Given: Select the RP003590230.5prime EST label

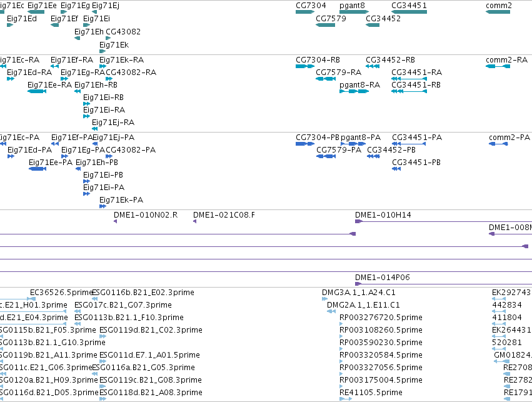Looking at the screenshot, I should 381,342.
